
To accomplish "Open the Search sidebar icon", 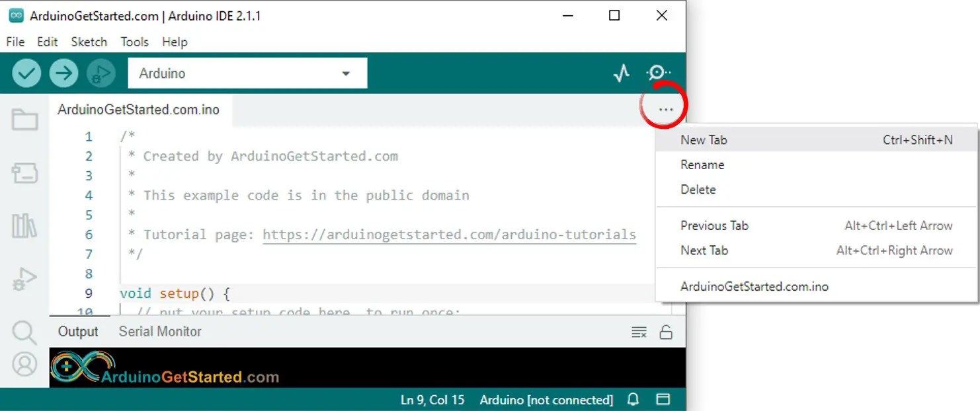I will [x=24, y=332].
